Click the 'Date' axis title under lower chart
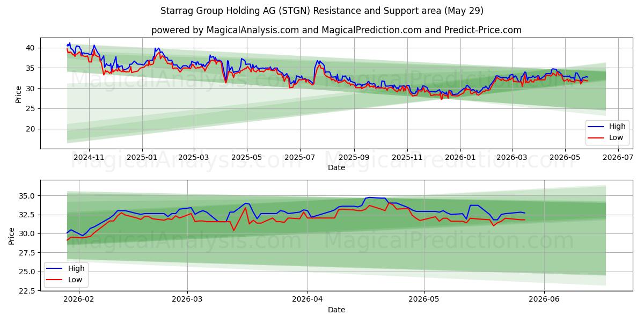 point(336,310)
